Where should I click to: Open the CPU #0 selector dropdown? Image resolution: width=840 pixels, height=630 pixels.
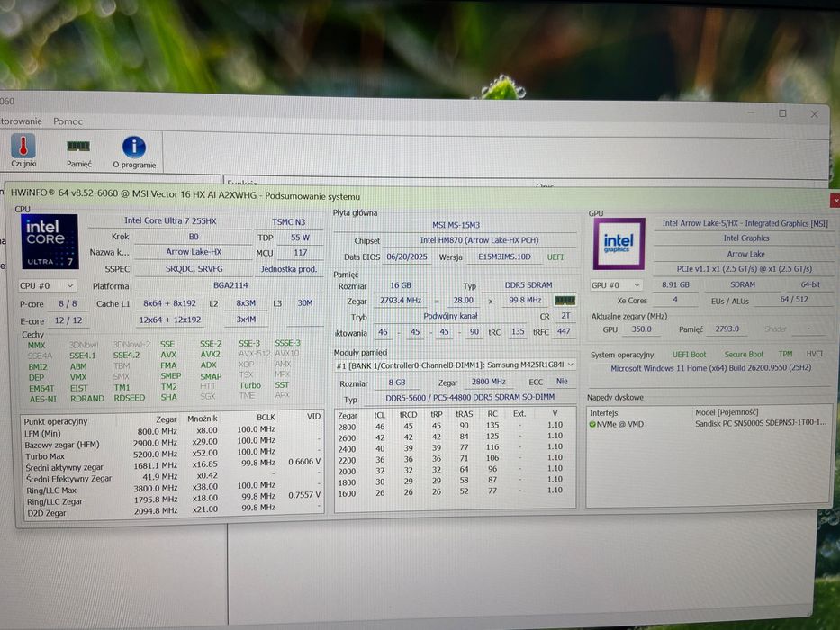pos(47,285)
